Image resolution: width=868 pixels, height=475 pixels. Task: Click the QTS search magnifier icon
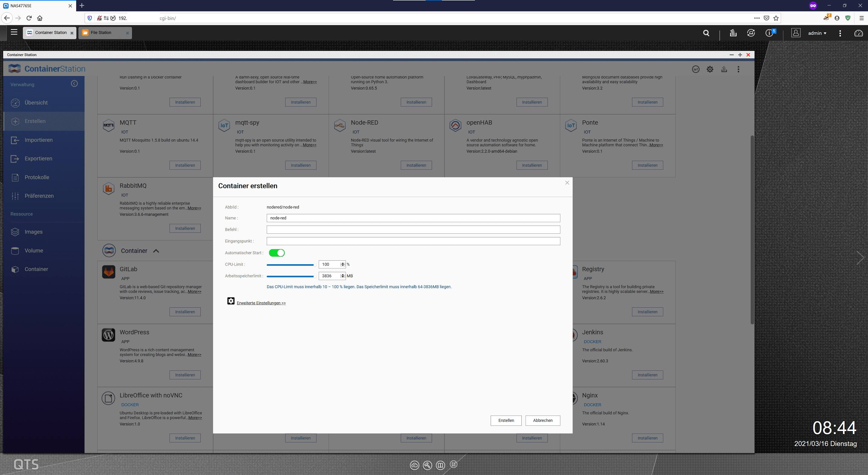pos(706,33)
